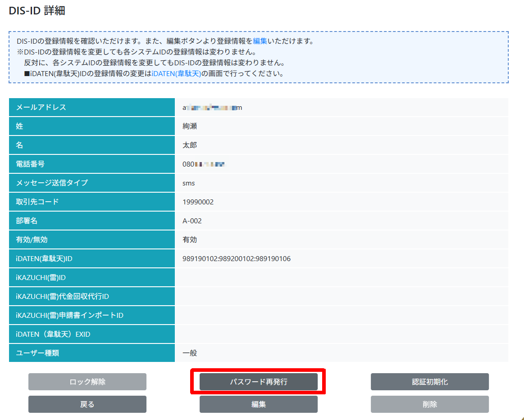
Task: Follow the blue iDATEN(韋駄天) link in the notice
Action: 176,74
